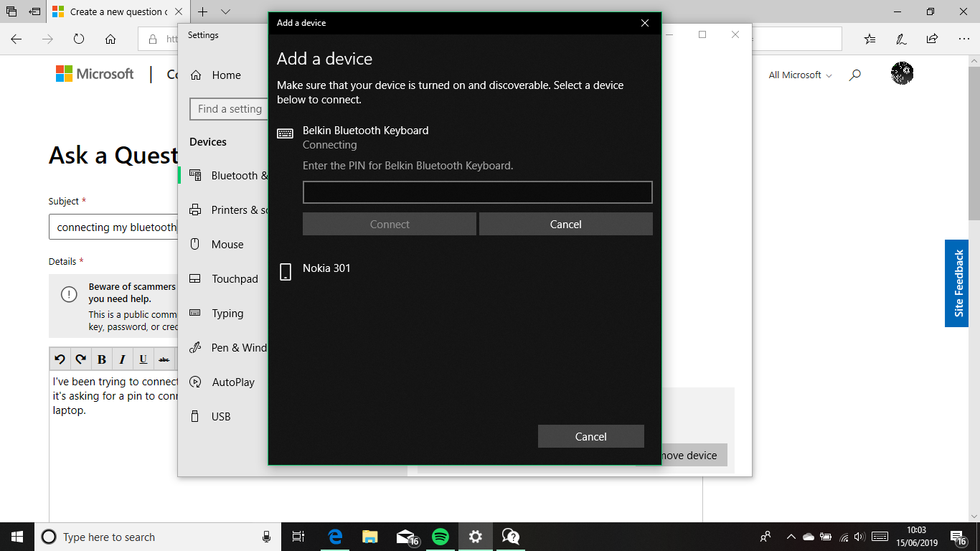Screen dimensions: 980x551
Task: Go to Edge home page
Action: point(110,39)
